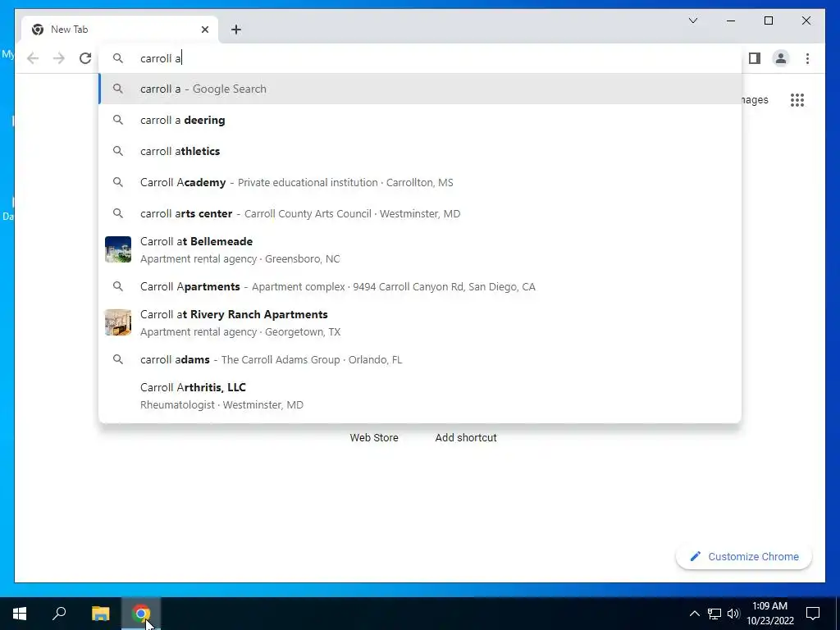Open the profile avatar menu
The image size is (840, 630).
pyautogui.click(x=781, y=58)
